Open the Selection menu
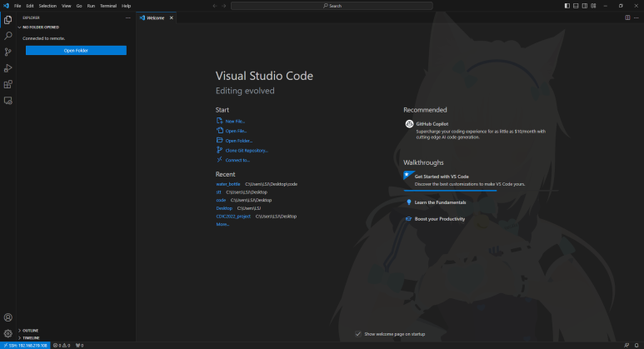 click(x=47, y=6)
